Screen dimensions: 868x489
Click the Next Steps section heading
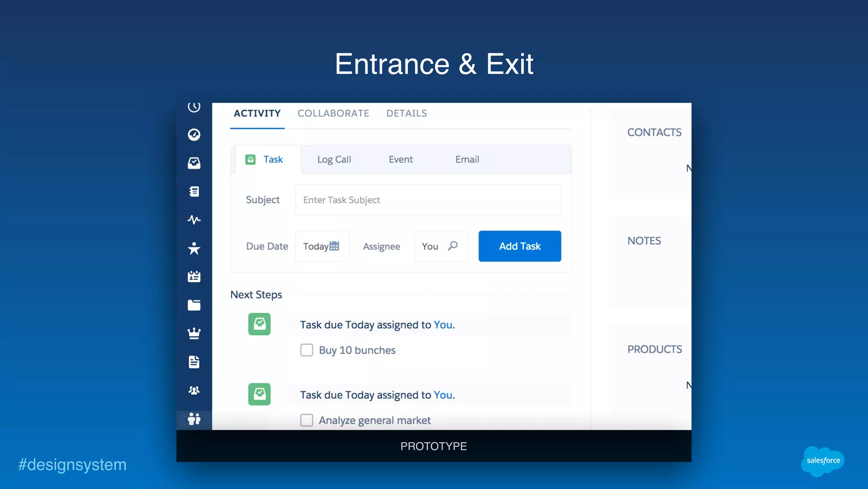click(256, 295)
